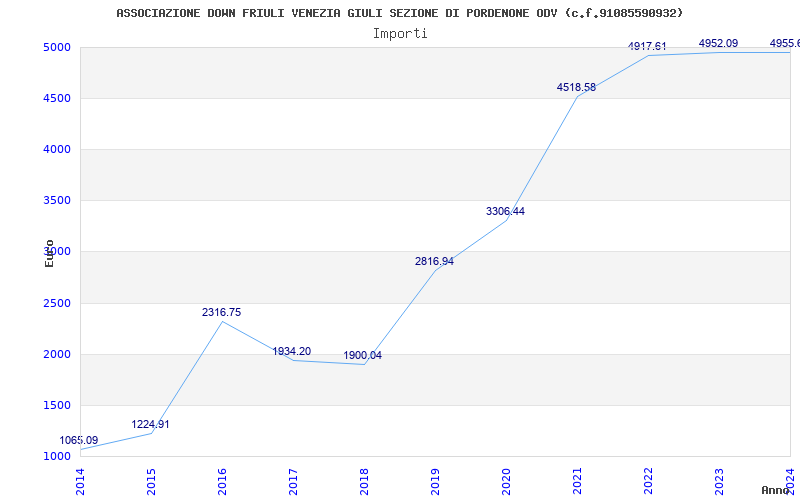Select the data label 4952.09

pos(718,43)
